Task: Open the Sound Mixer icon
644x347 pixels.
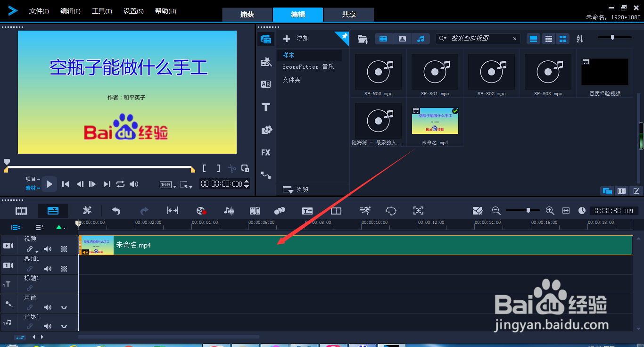Action: pos(229,211)
